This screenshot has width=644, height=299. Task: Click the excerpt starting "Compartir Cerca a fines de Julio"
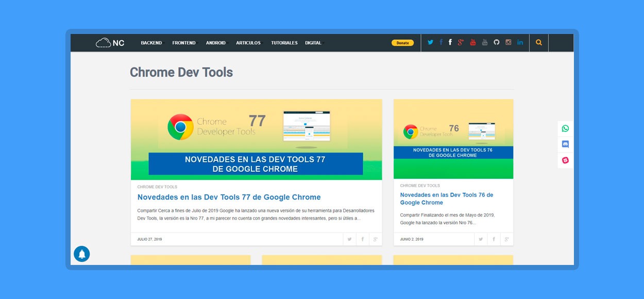pos(256,214)
